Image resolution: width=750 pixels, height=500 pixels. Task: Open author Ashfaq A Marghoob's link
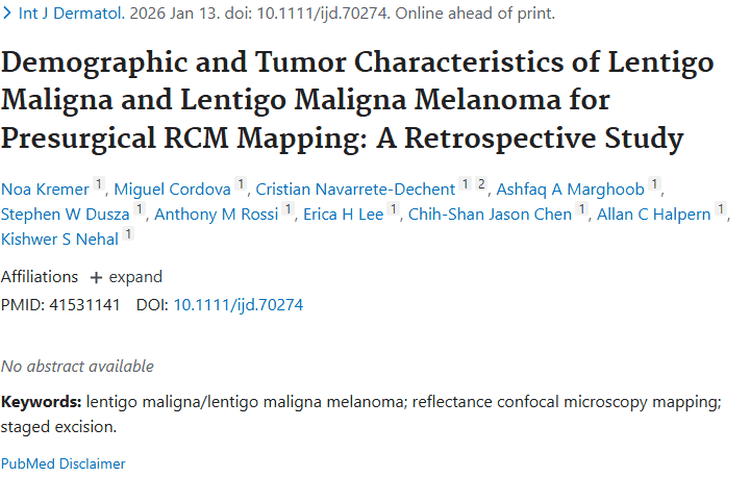(x=567, y=188)
